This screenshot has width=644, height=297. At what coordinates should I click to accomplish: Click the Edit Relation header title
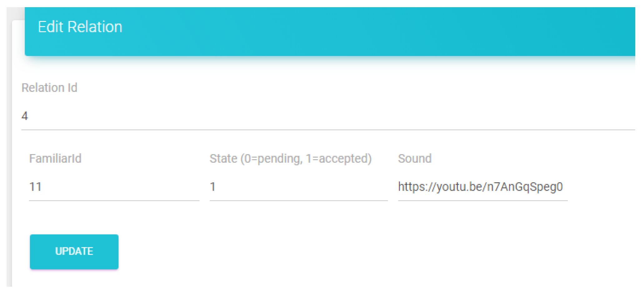tap(80, 27)
